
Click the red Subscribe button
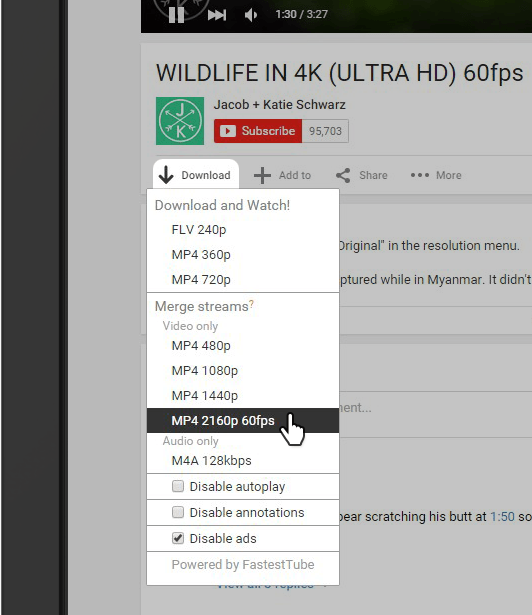click(258, 131)
